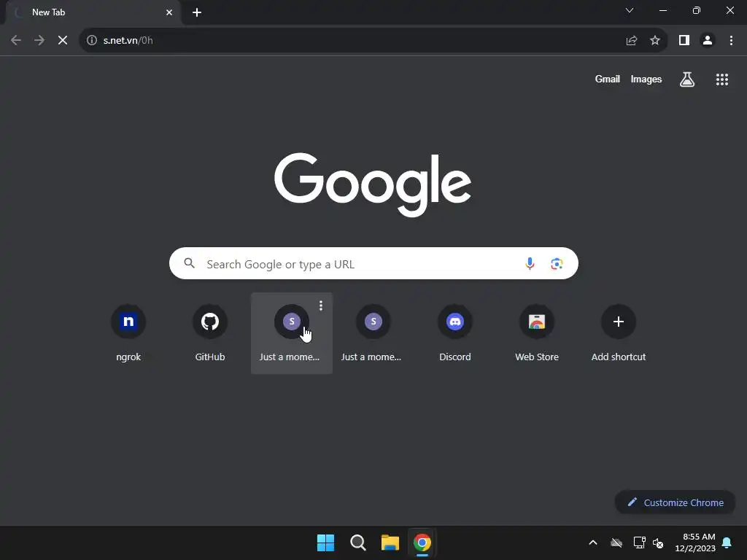The height and width of the screenshot is (560, 747).
Task: Open the ngrok shortcut
Action: 128,333
